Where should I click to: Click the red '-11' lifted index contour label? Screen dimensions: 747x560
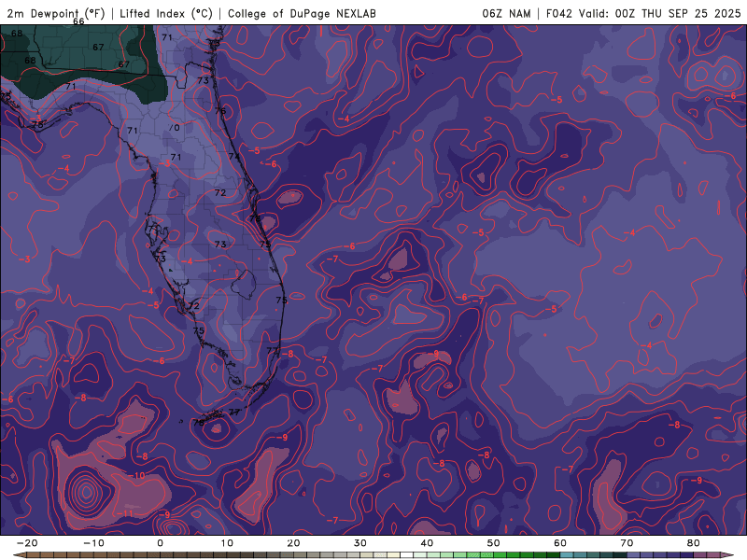(x=125, y=512)
